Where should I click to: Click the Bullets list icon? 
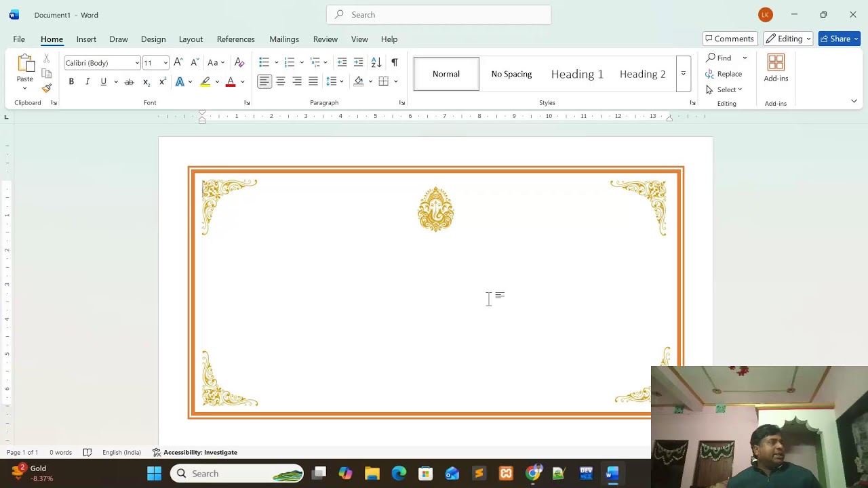pyautogui.click(x=264, y=62)
